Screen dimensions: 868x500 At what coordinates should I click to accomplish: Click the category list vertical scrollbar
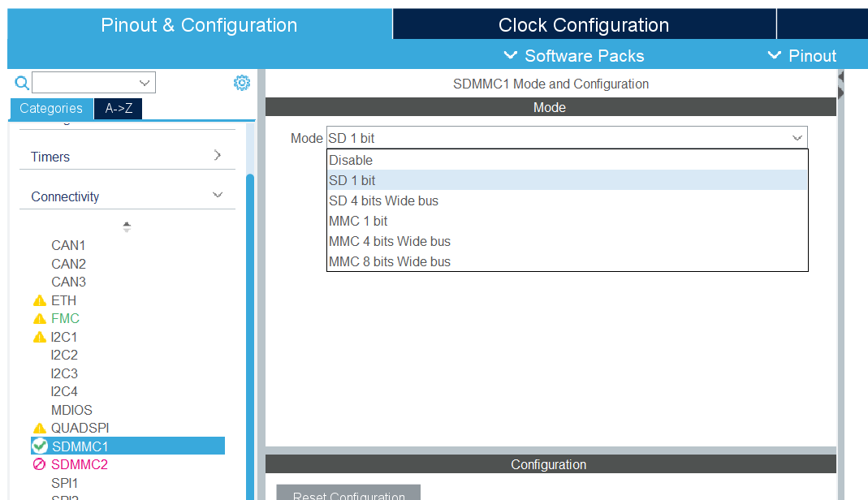coord(250,336)
